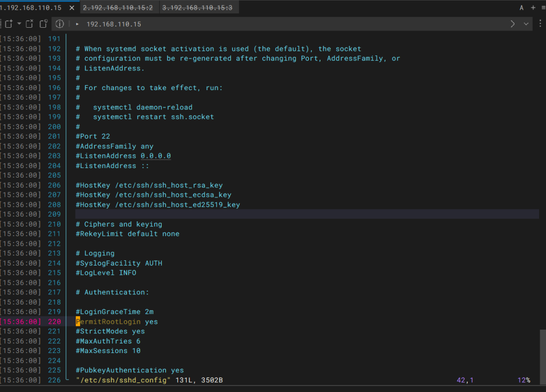
Task: Click the PermitRootLogin yes line
Action: tap(117, 322)
